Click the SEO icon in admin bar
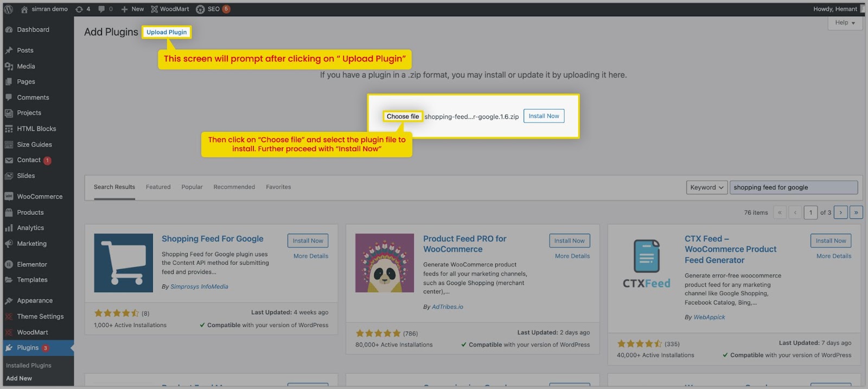This screenshot has width=868, height=389. pos(200,9)
